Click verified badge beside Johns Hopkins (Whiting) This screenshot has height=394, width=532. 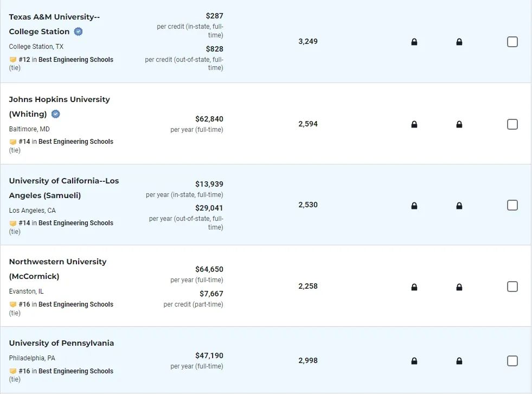(x=56, y=114)
